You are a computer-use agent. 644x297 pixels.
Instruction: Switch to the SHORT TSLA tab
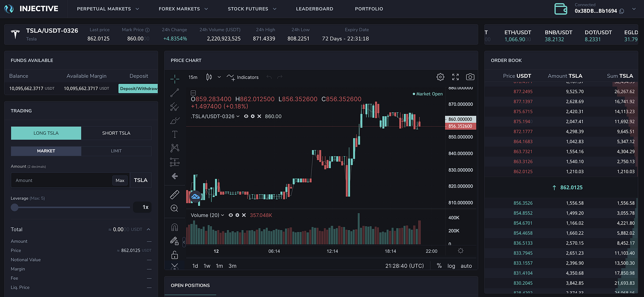pos(116,133)
